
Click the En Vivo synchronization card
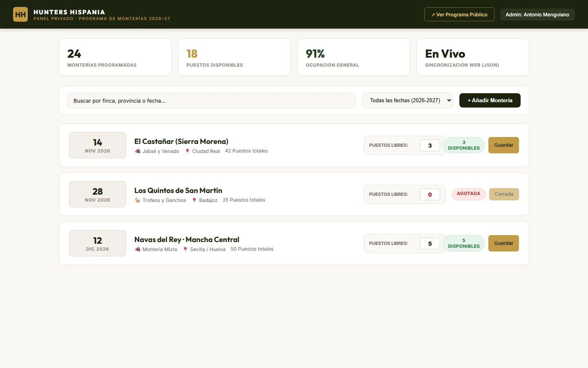click(x=473, y=57)
